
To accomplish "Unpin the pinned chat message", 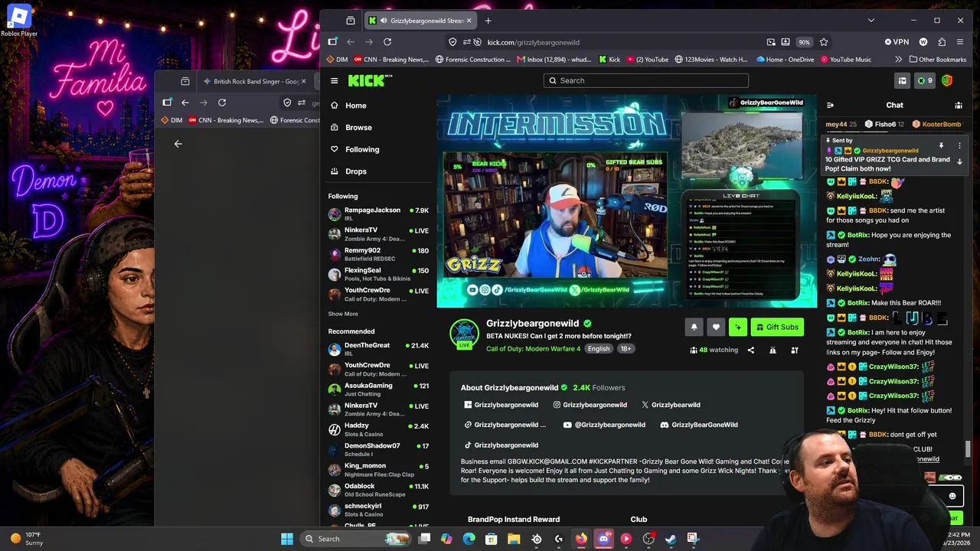I will tap(941, 145).
